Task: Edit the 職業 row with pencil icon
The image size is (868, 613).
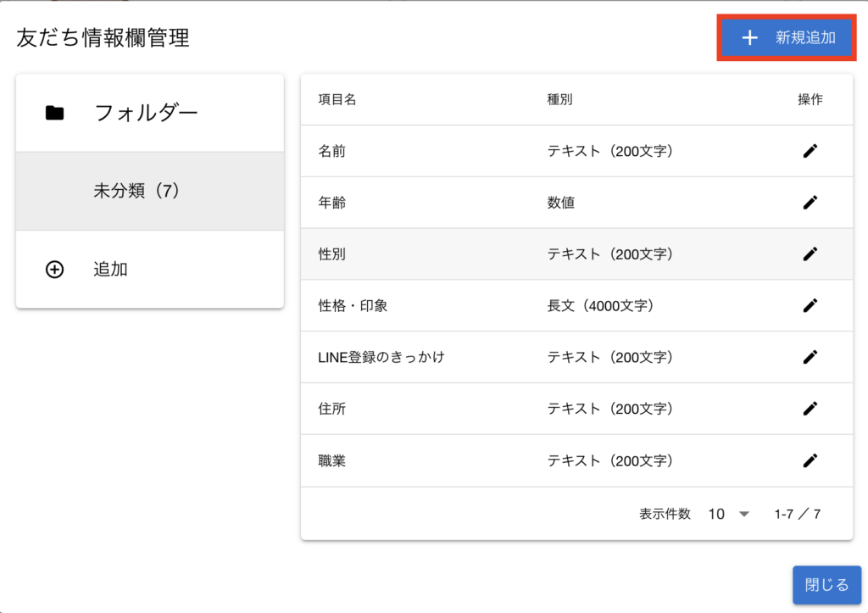Action: click(x=810, y=460)
